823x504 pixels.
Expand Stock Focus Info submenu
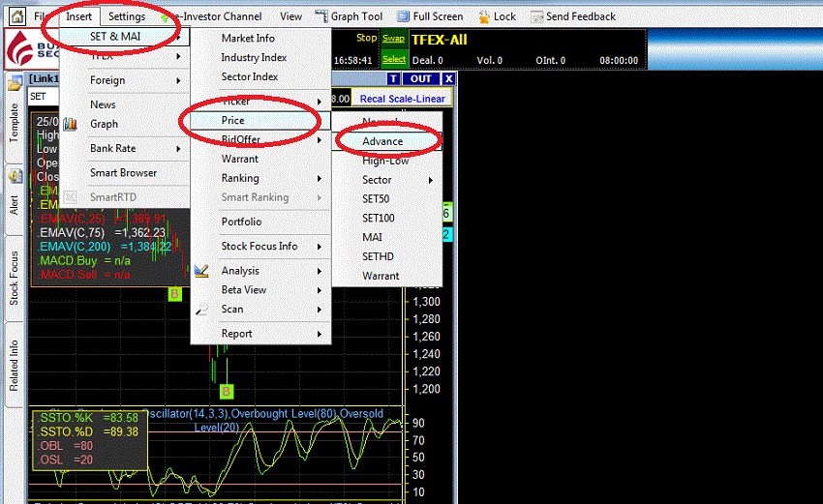click(260, 247)
